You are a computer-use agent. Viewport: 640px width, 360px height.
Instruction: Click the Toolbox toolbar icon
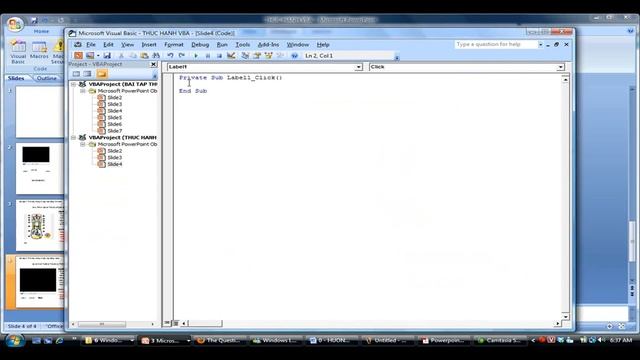[x=280, y=56]
